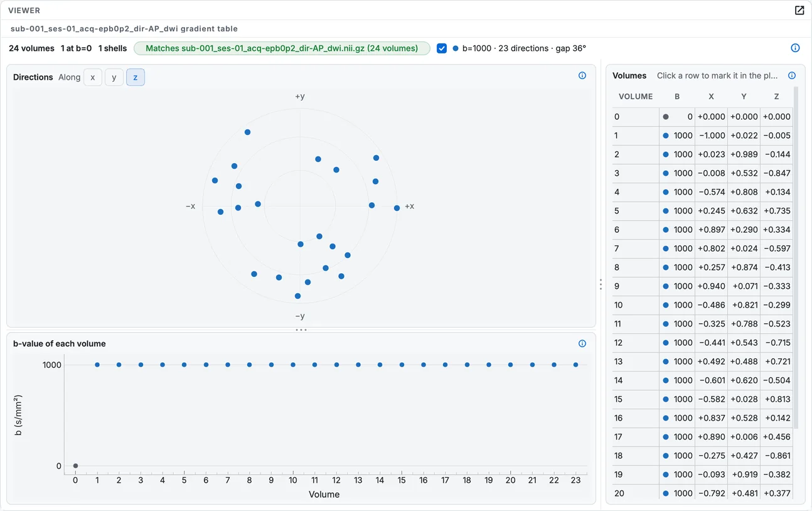This screenshot has width=812, height=511.
Task: Mark volume 14 row in the Volumes table
Action: coord(703,380)
